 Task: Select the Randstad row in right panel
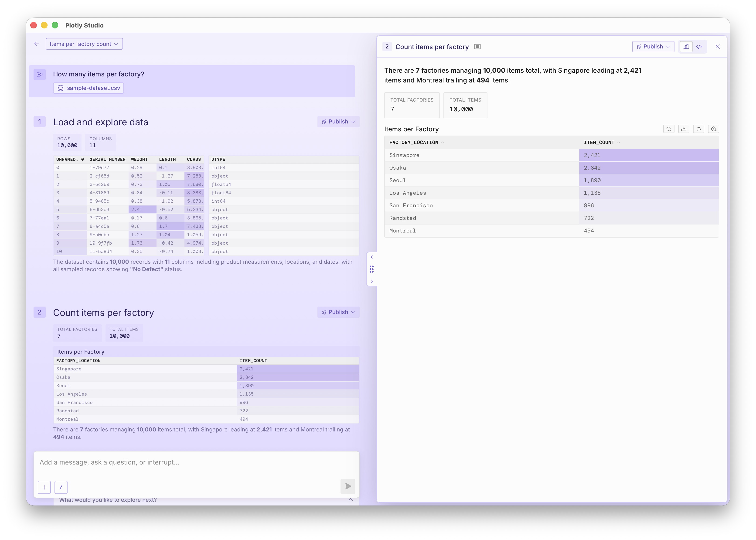552,219
